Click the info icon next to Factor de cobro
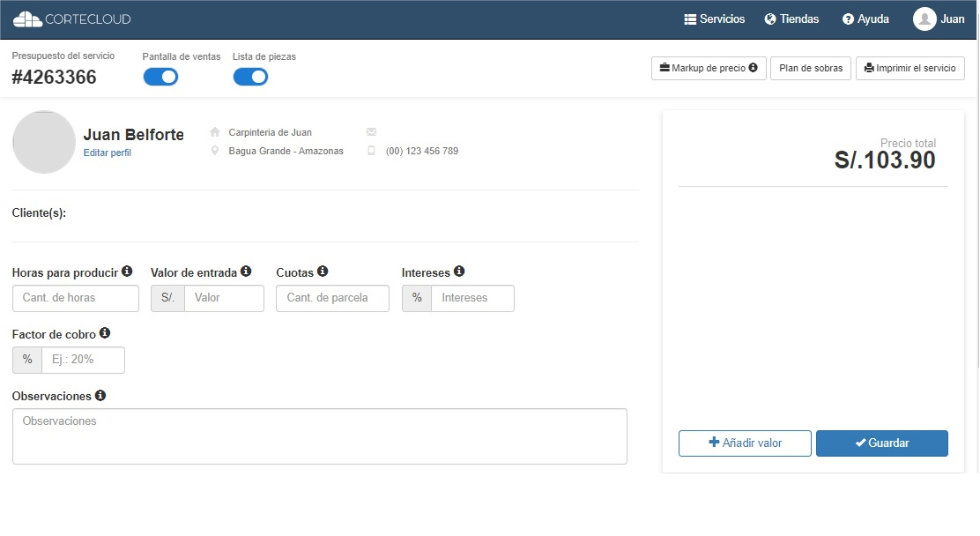Image resolution: width=980 pixels, height=536 pixels. [x=105, y=332]
